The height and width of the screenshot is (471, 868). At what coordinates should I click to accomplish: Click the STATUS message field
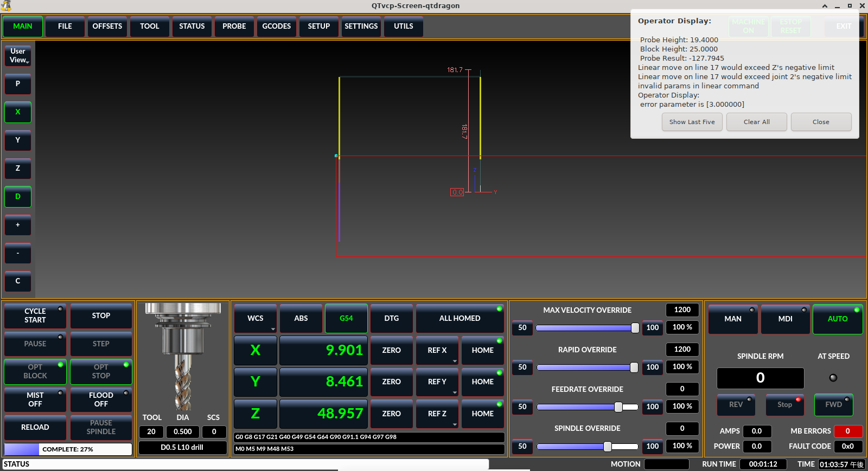(246, 464)
